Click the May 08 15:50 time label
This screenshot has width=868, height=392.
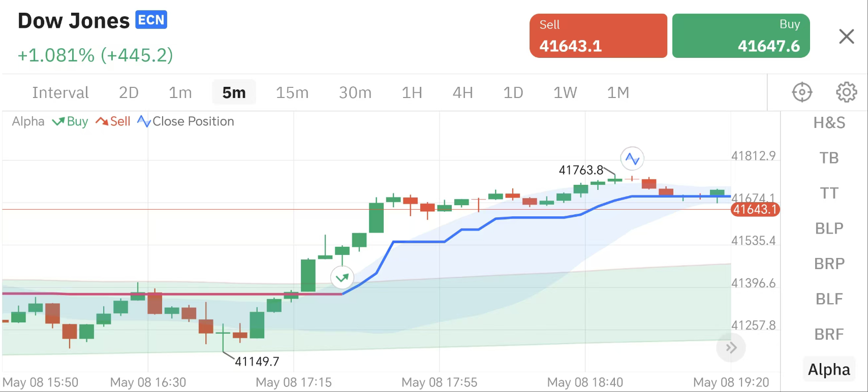[40, 382]
